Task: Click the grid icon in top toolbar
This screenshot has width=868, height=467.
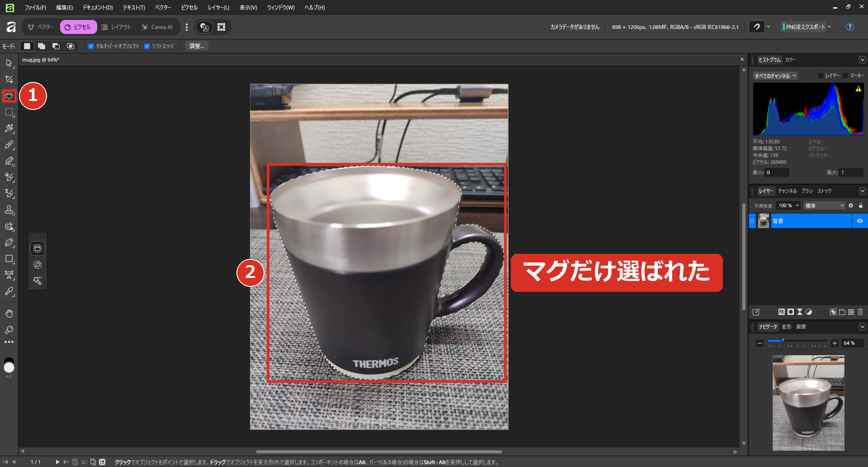Action: (221, 27)
